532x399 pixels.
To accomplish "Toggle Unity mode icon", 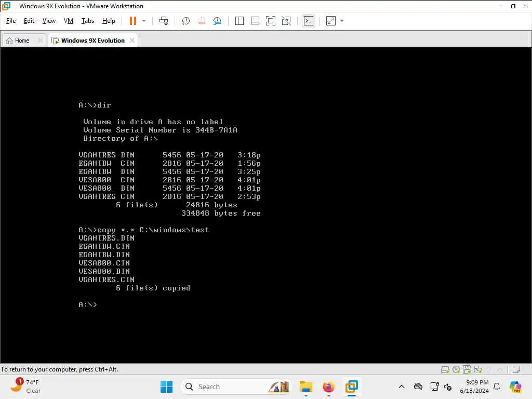I will tap(286, 21).
